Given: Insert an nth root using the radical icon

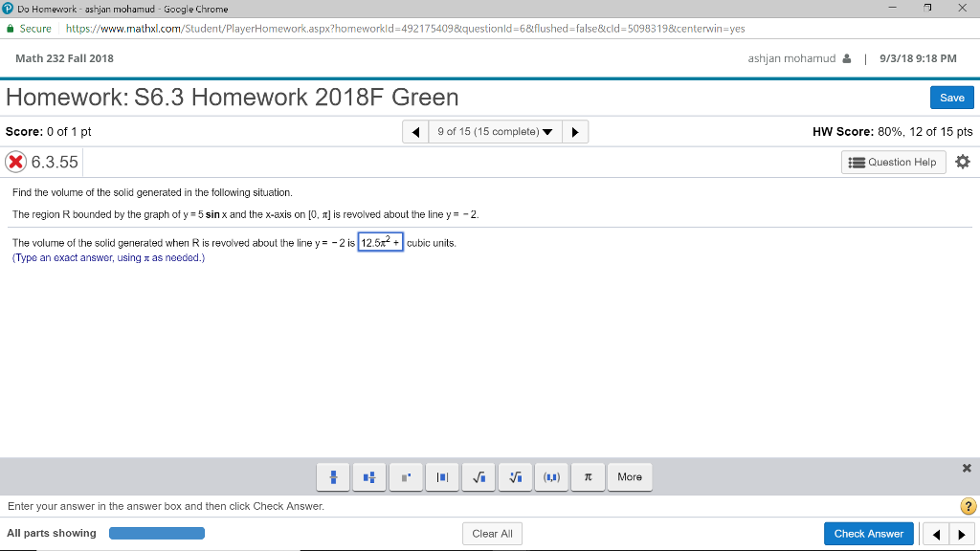Looking at the screenshot, I should (515, 476).
